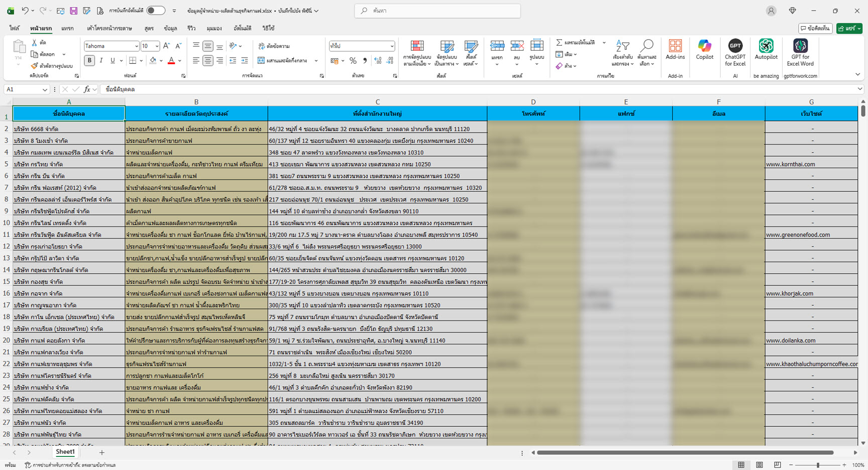Click the green แชร์ (Share) button
This screenshot has width=868, height=470.
pos(849,29)
